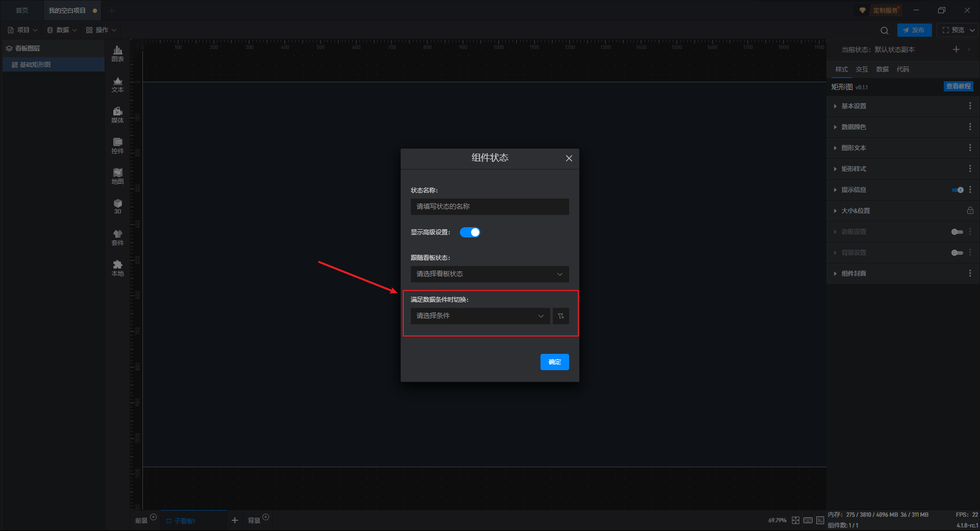
Task: Click the fit-to-screen icon in status bar
Action: tap(796, 520)
